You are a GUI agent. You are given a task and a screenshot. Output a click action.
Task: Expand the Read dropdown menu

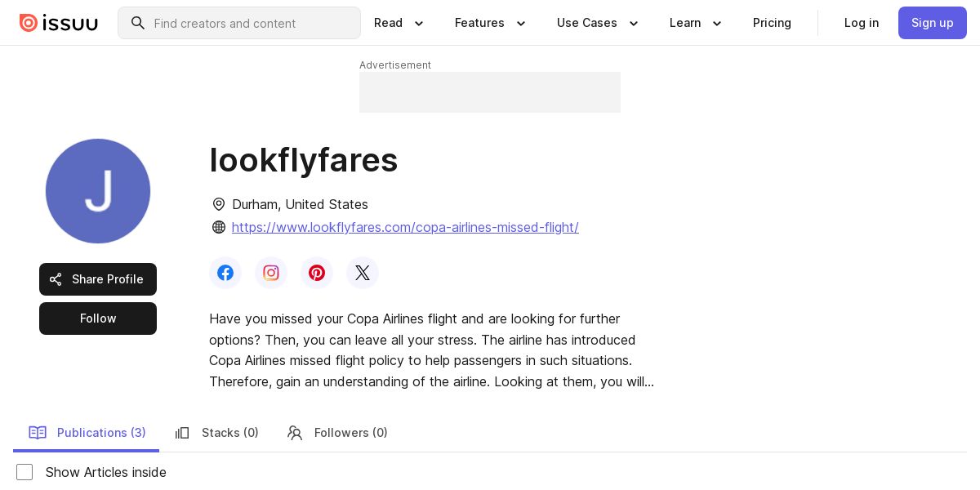pyautogui.click(x=399, y=23)
